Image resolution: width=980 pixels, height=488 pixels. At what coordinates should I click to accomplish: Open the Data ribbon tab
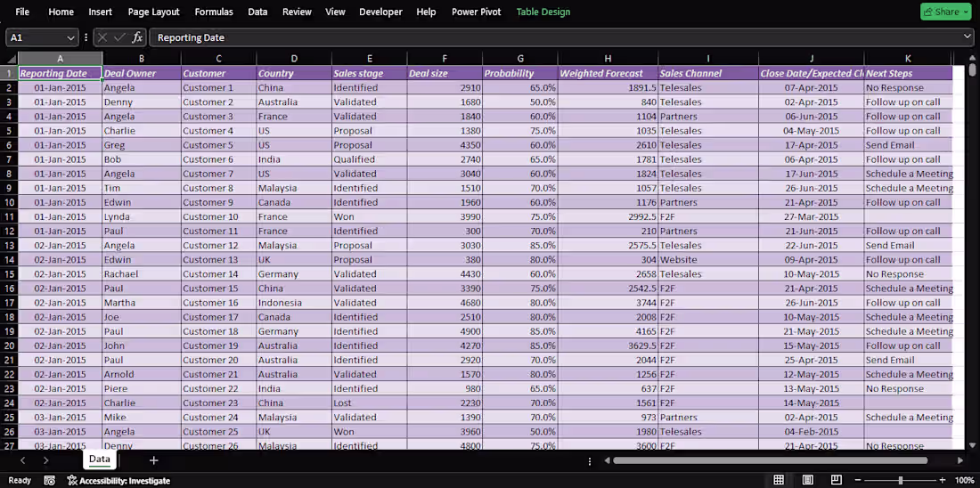pyautogui.click(x=257, y=12)
